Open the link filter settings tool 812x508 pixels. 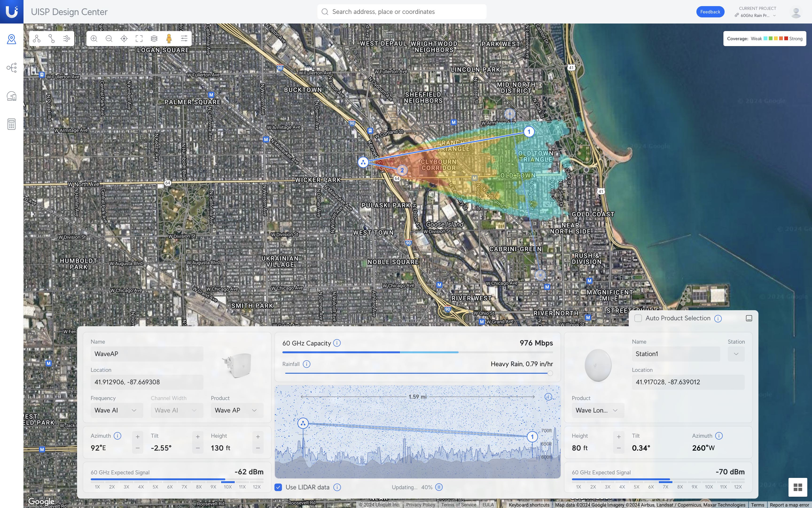[66, 39]
